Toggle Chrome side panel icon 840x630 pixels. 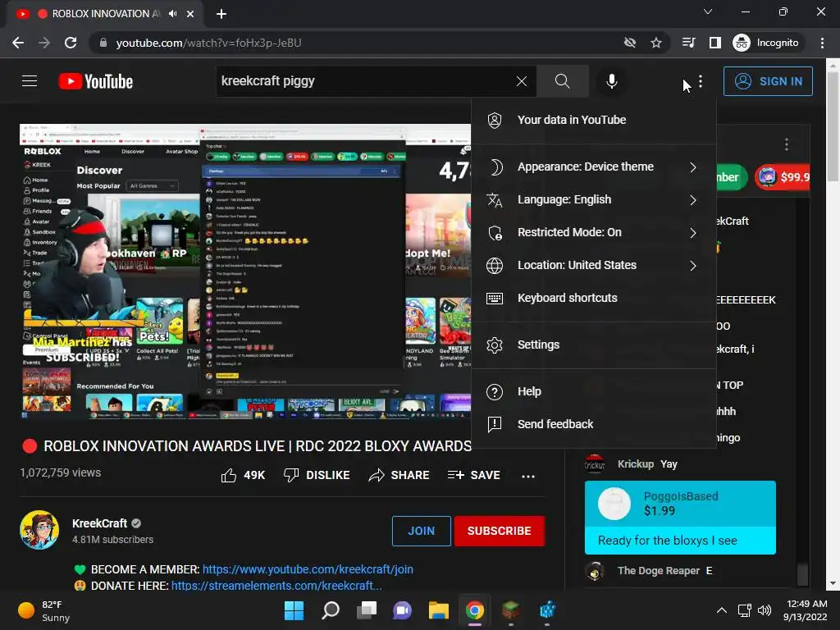(714, 43)
